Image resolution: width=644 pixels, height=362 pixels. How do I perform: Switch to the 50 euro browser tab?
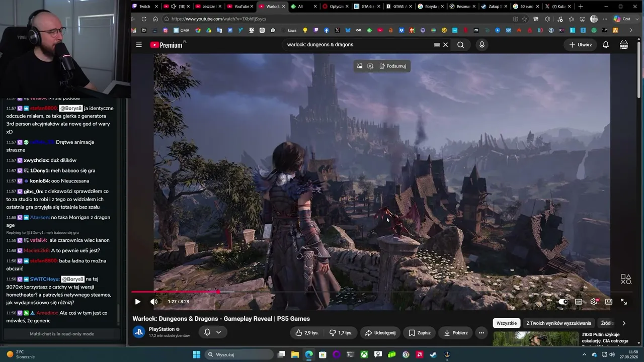pos(526,7)
